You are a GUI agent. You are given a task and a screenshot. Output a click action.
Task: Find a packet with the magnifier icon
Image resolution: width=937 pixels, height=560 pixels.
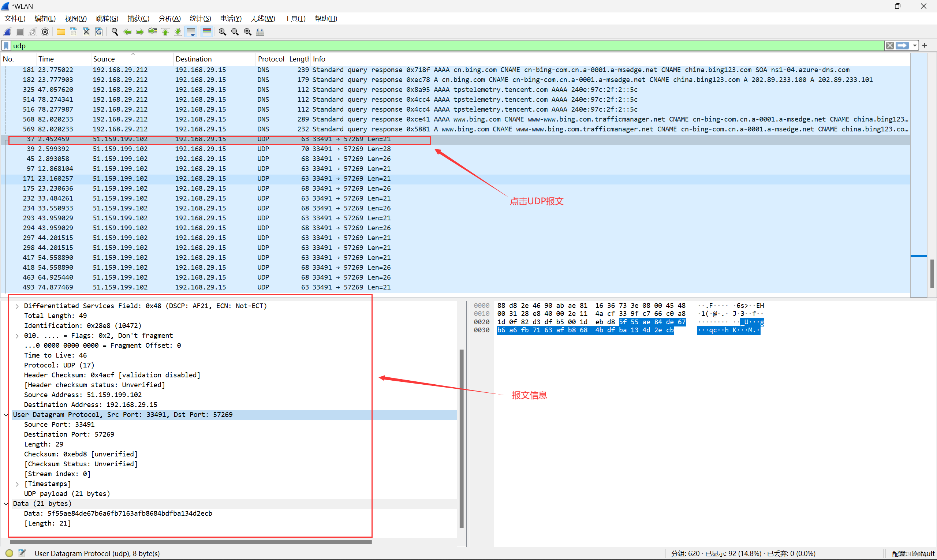pyautogui.click(x=115, y=32)
